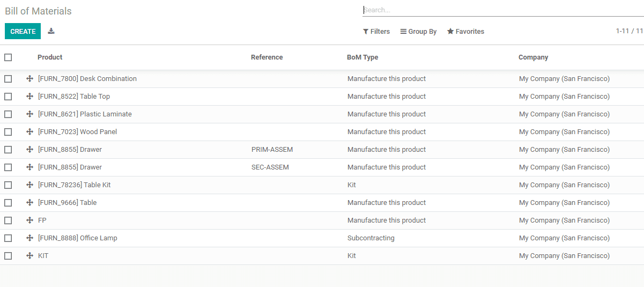Check the Plastic Laminate row checkbox
The height and width of the screenshot is (287, 644).
[x=8, y=114]
